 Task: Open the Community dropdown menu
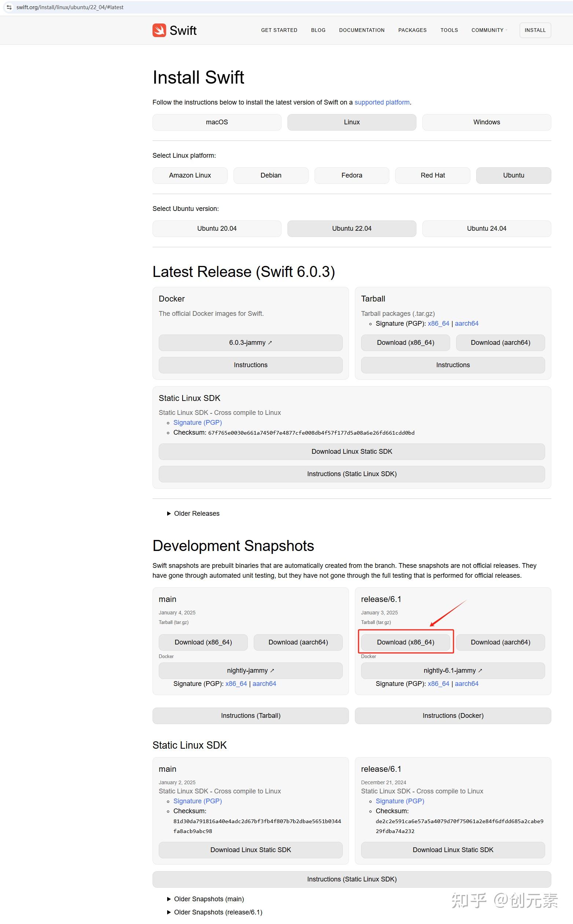489,30
